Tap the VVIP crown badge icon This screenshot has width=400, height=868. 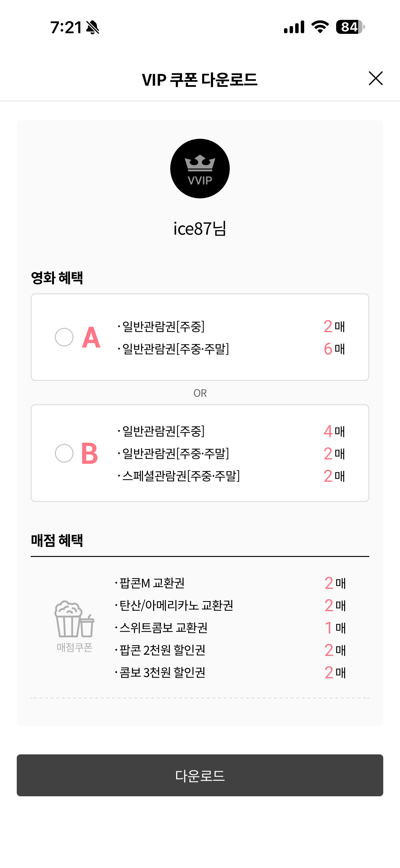pos(200,169)
